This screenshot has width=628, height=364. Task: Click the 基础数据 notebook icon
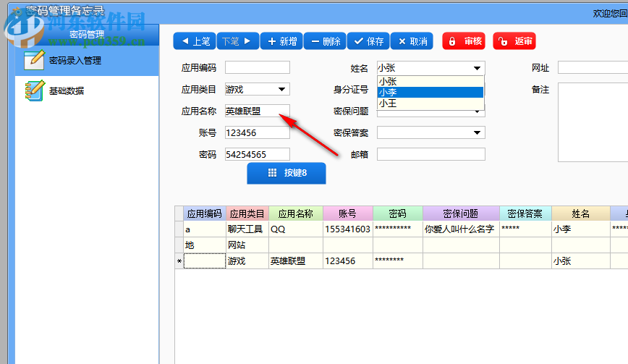(x=35, y=90)
